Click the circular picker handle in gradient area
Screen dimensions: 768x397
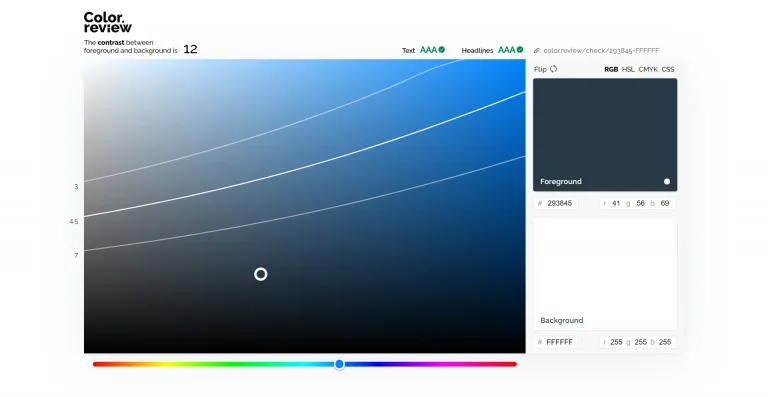[261, 274]
